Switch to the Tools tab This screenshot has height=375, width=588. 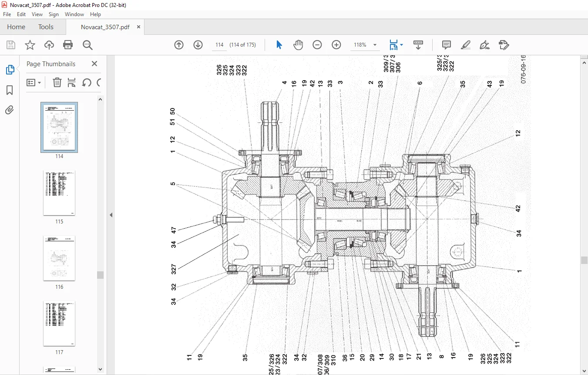(46, 27)
